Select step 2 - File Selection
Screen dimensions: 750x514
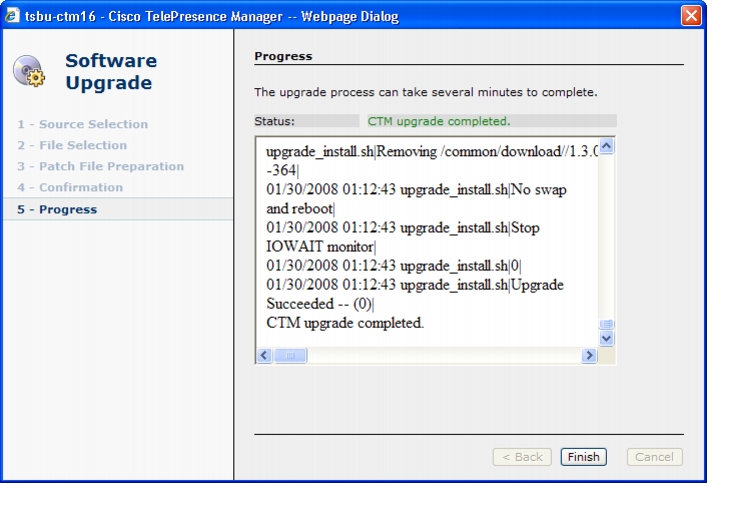(x=72, y=145)
